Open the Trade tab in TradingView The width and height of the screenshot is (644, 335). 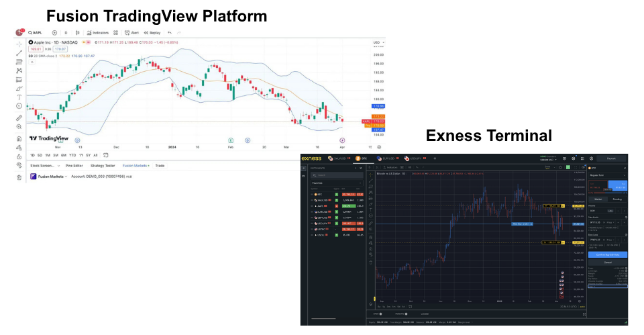pyautogui.click(x=160, y=166)
